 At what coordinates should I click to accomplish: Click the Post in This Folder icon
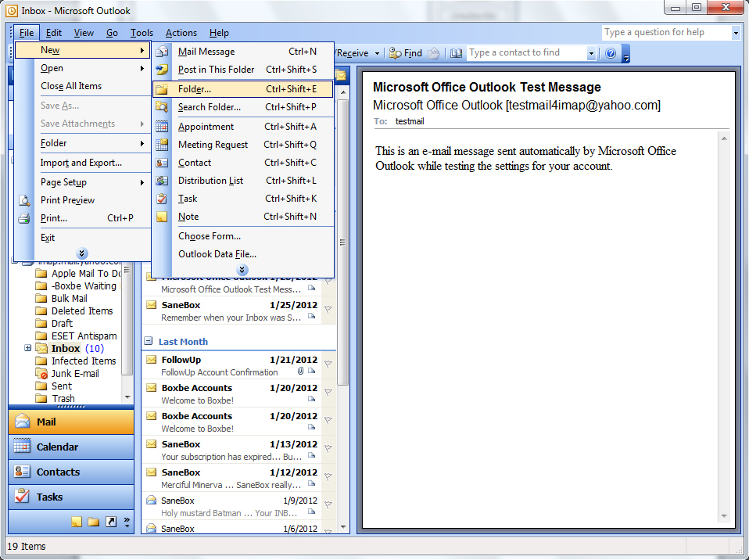coord(162,70)
